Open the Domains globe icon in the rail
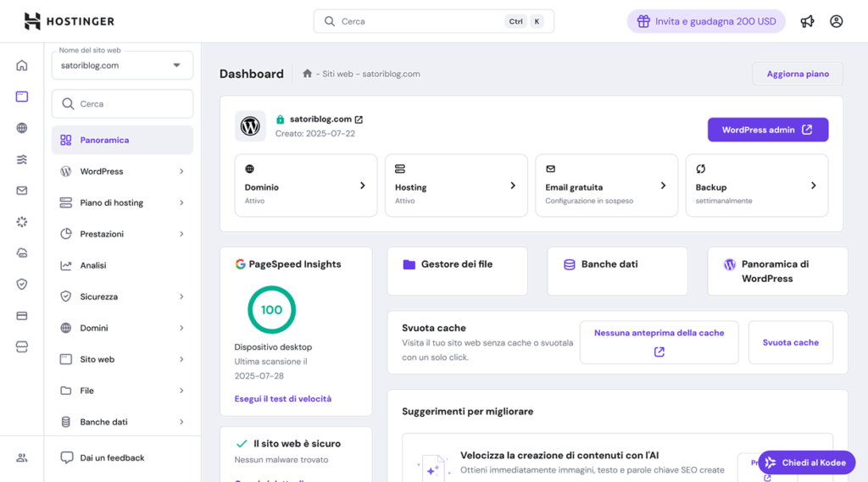 (21, 128)
